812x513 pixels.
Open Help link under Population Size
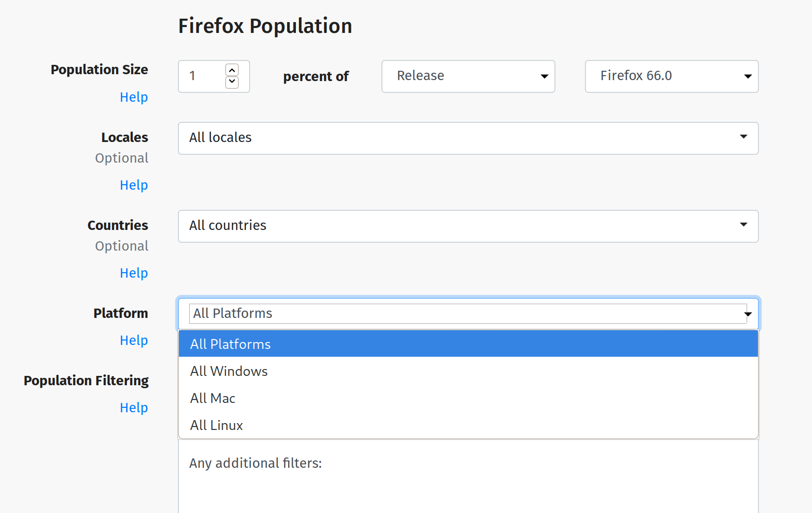coord(134,97)
